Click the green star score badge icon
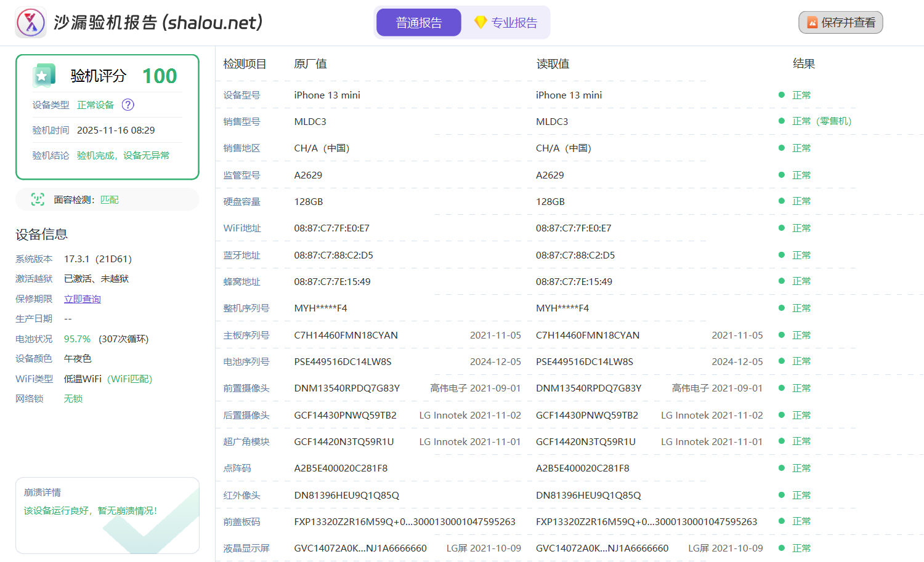Viewport: 924px width, 562px height. pyautogui.click(x=44, y=76)
